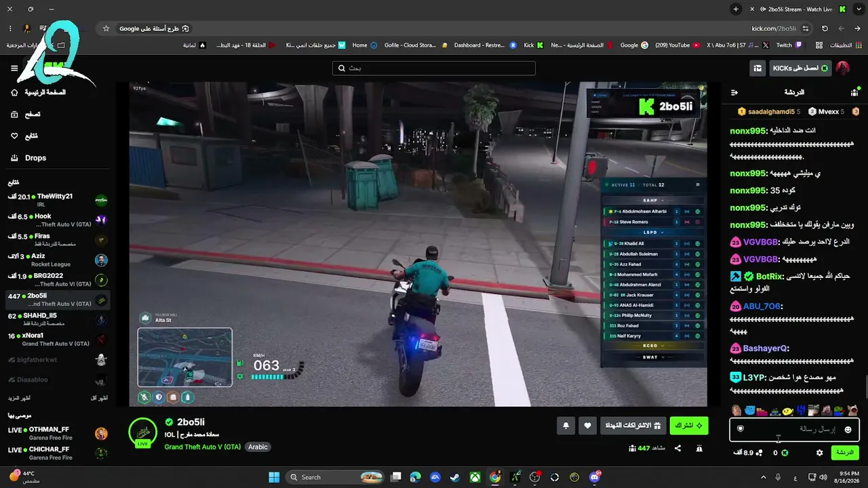This screenshot has width=868, height=488.
Task: Click green اشتراك subscribe button
Action: pyautogui.click(x=689, y=426)
